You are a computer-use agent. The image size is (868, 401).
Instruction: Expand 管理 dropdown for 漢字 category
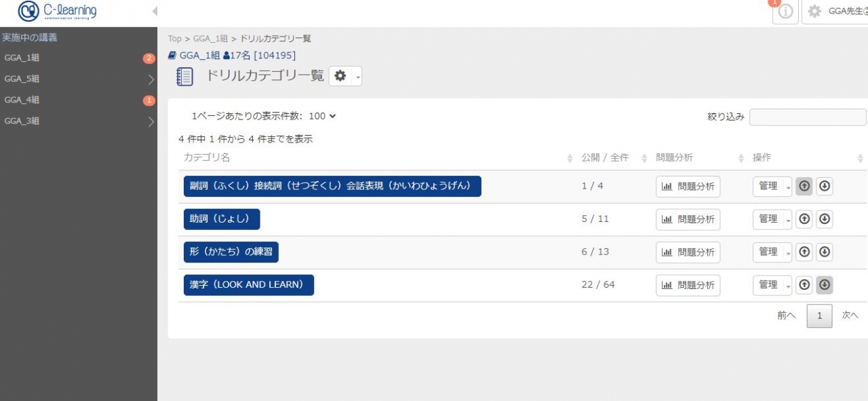[788, 285]
